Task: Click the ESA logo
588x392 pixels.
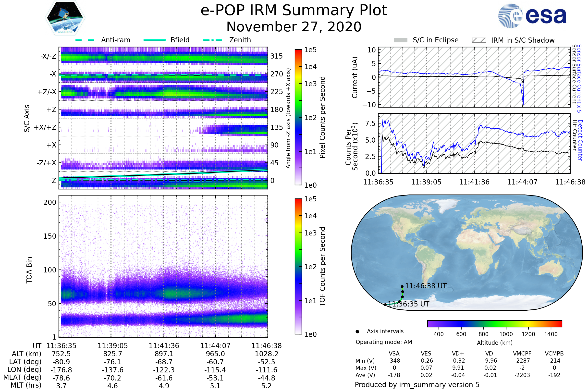Action: click(532, 16)
